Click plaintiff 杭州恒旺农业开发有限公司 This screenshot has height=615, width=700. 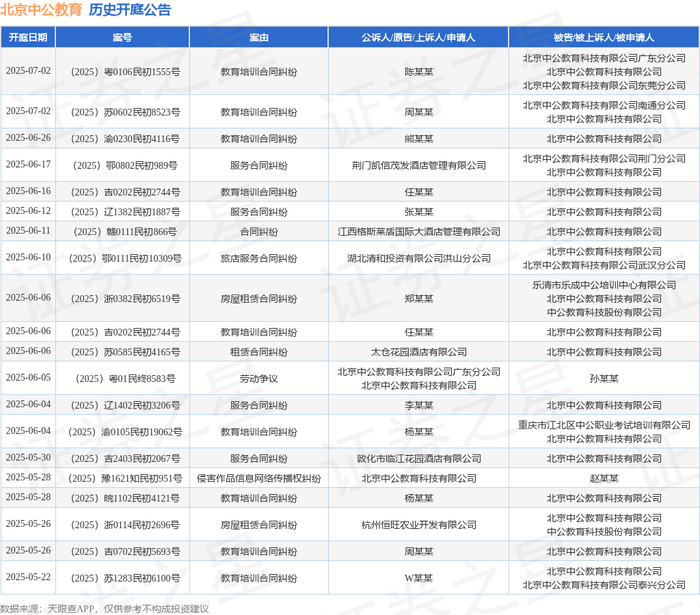[x=419, y=525]
